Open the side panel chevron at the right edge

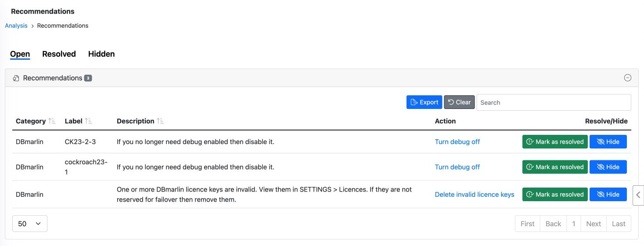[638, 195]
